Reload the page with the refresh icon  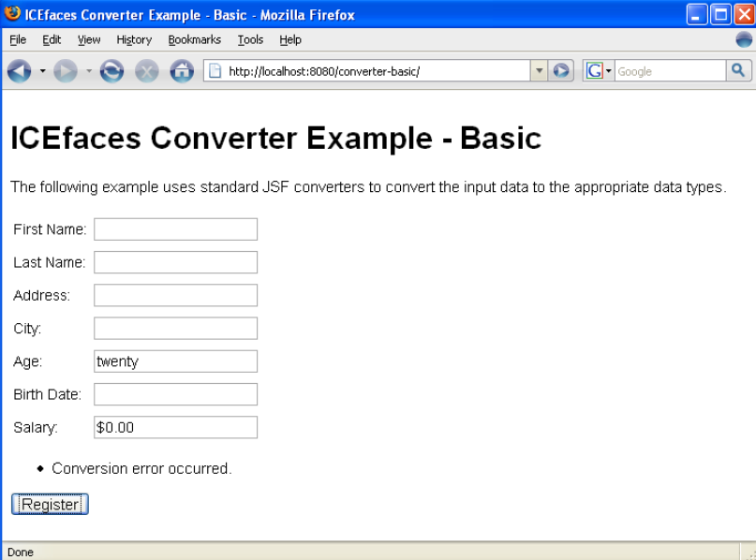click(x=111, y=72)
